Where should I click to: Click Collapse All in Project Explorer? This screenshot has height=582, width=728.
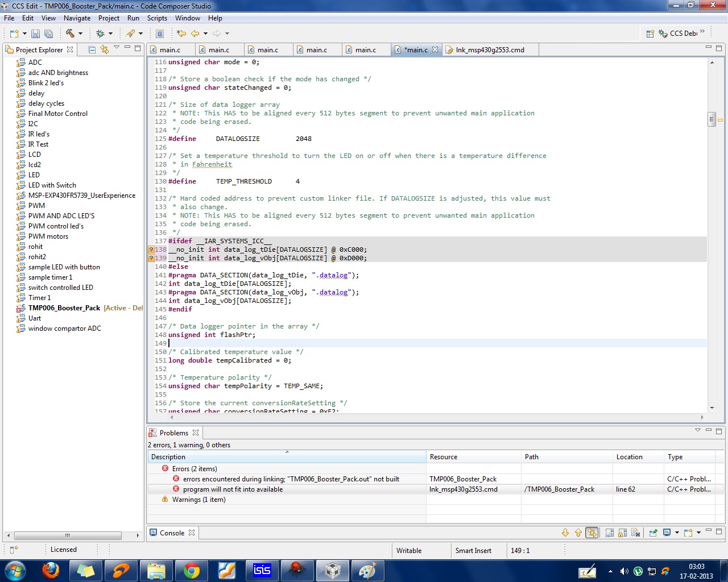pyautogui.click(x=92, y=49)
